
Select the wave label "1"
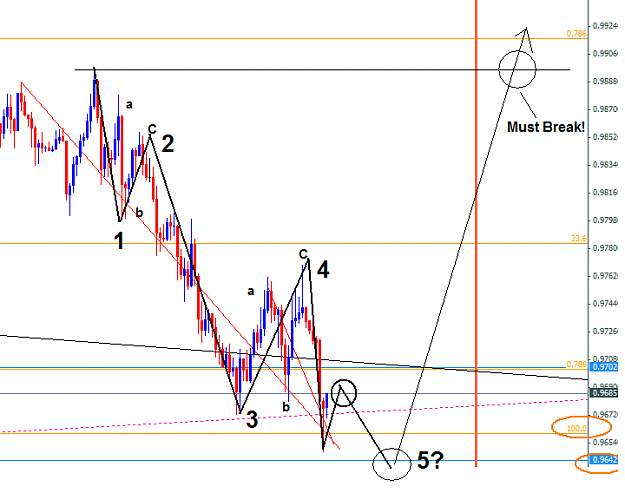point(119,241)
